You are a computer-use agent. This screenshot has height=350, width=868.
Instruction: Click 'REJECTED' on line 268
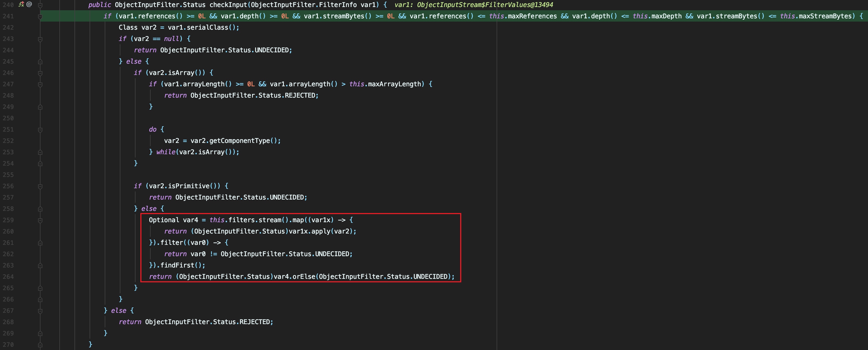pos(255,322)
